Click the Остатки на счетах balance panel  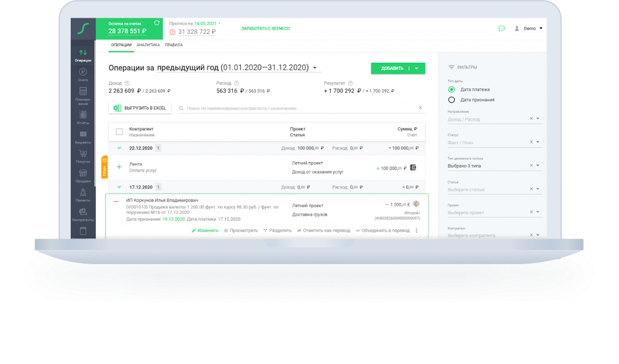(129, 29)
